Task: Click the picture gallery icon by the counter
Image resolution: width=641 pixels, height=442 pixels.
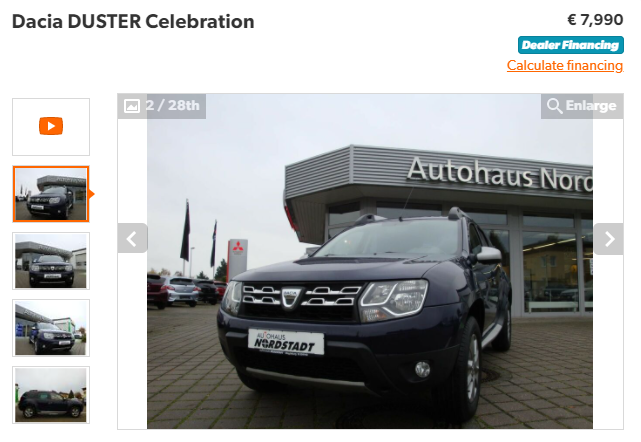Action: (x=132, y=106)
